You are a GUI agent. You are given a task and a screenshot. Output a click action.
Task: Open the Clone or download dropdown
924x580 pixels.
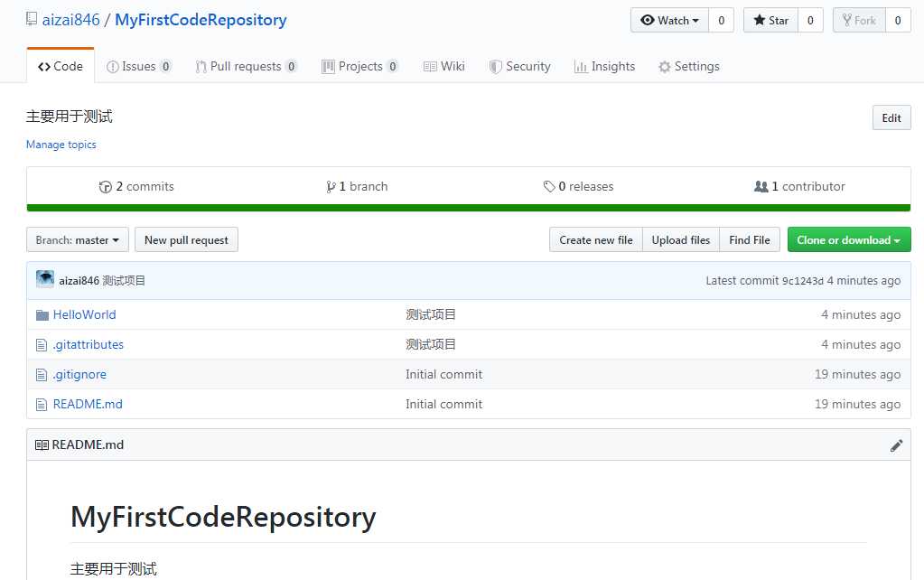(849, 240)
